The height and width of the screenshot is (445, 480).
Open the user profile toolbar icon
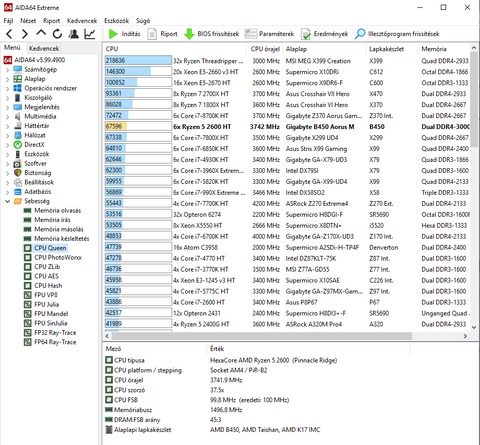pyautogui.click(x=73, y=34)
